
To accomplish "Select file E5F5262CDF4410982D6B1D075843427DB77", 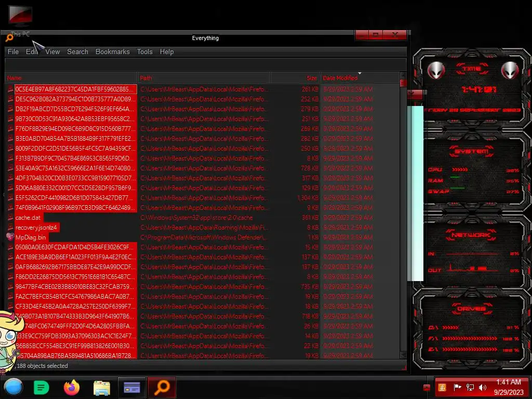I will pyautogui.click(x=75, y=198).
